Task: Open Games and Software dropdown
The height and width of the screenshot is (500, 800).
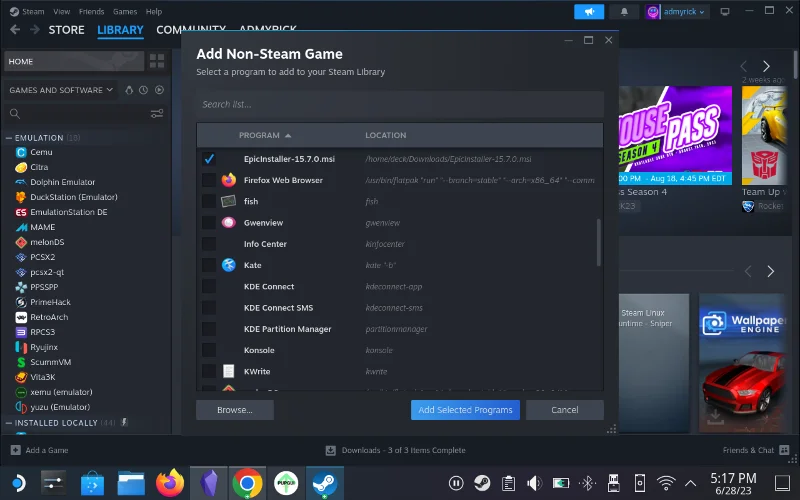Action: (61, 90)
